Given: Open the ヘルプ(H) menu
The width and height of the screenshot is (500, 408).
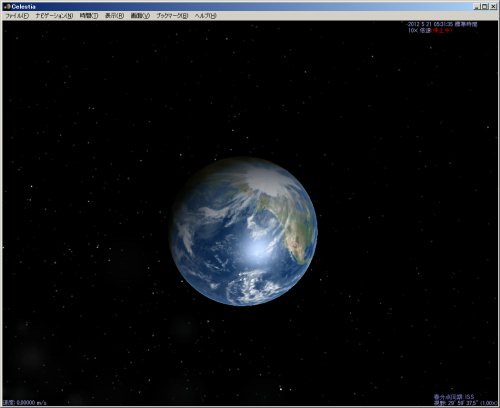Looking at the screenshot, I should (205, 16).
